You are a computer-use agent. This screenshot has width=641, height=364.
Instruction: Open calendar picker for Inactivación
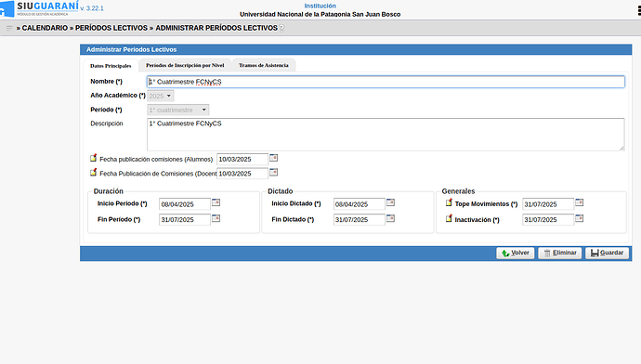click(x=580, y=218)
